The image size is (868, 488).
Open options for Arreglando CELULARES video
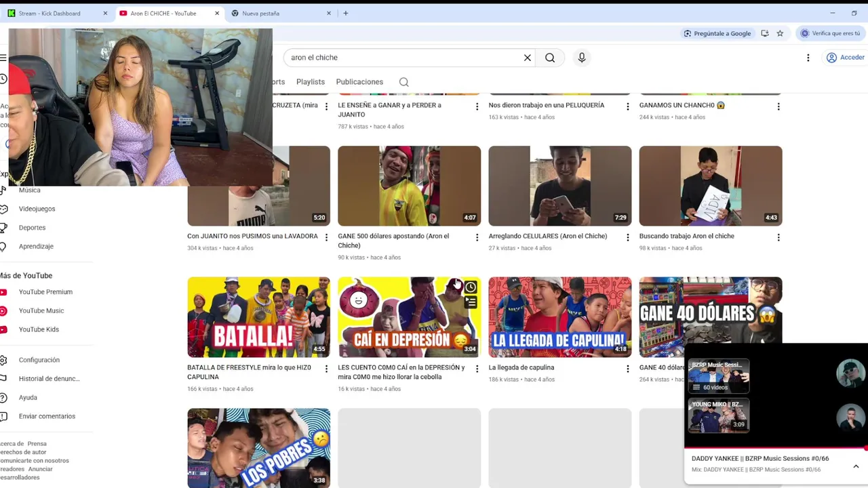point(627,237)
